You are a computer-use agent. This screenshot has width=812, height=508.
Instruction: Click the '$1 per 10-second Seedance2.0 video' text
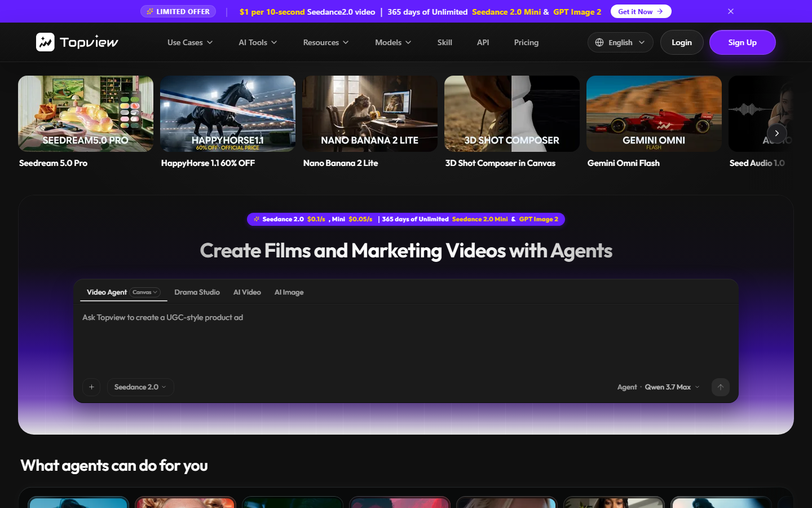pyautogui.click(x=307, y=12)
